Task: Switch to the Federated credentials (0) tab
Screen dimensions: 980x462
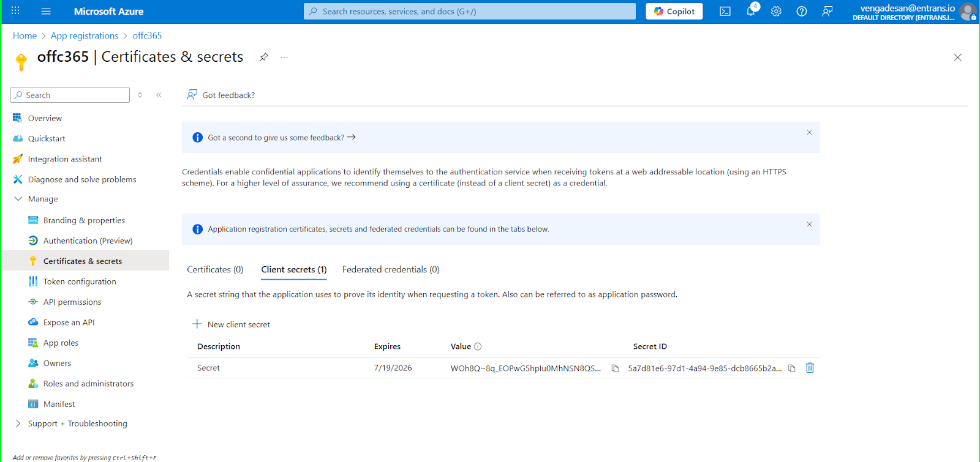Action: (391, 269)
